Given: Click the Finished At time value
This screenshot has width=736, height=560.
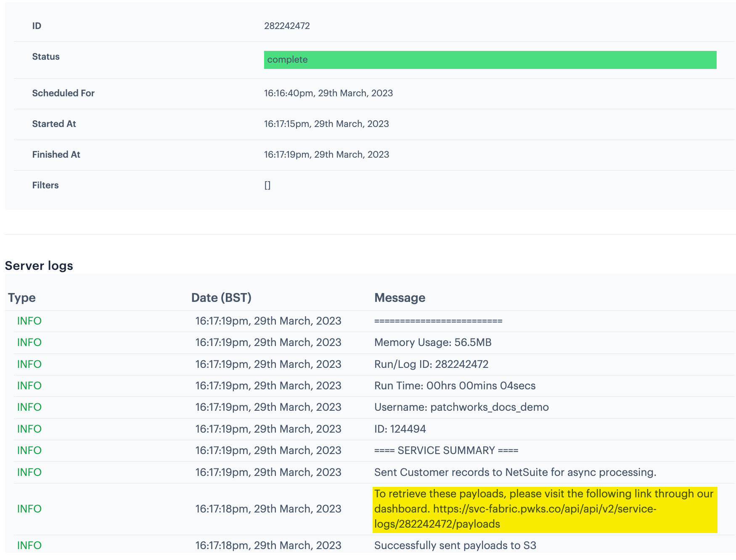Looking at the screenshot, I should [x=326, y=155].
